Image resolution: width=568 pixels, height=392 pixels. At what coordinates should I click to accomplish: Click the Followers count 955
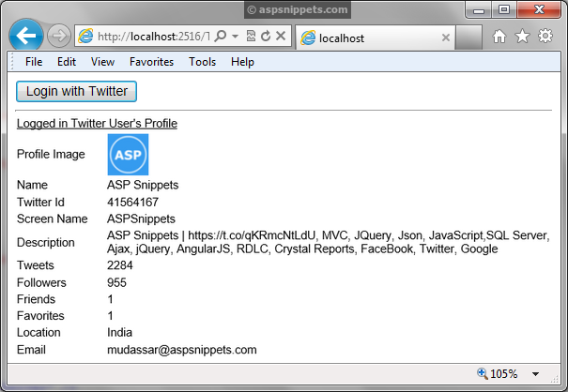(x=116, y=282)
